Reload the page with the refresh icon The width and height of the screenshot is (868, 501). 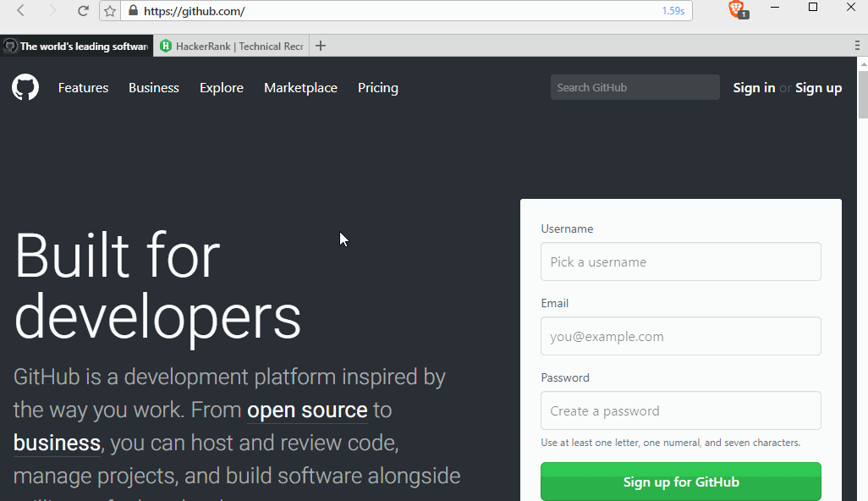click(83, 10)
